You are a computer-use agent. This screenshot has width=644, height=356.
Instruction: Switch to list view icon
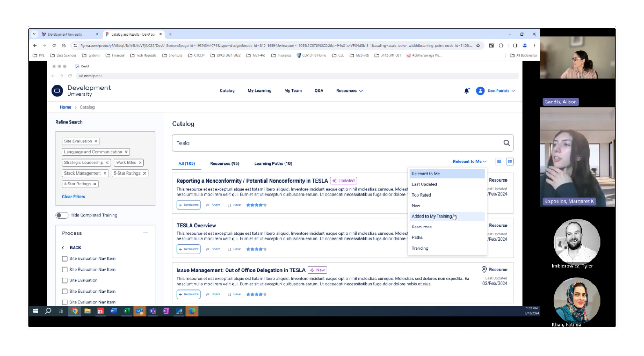510,162
